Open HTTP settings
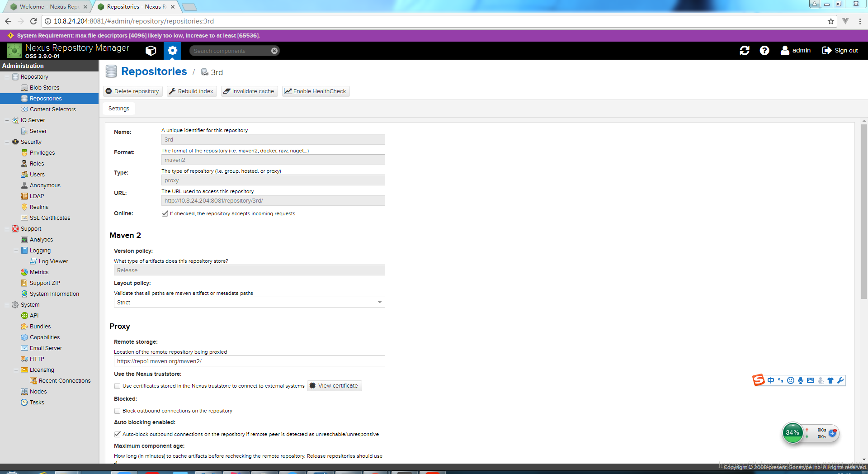868x474 pixels. 37,359
